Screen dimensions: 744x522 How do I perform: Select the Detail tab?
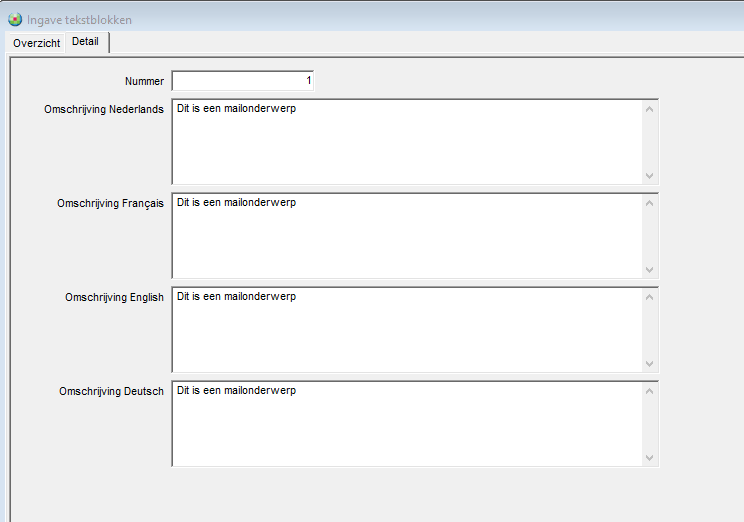pyautogui.click(x=86, y=42)
